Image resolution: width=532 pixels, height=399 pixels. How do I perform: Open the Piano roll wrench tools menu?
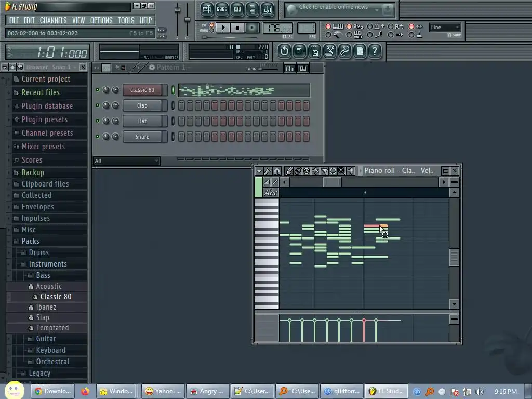point(268,171)
